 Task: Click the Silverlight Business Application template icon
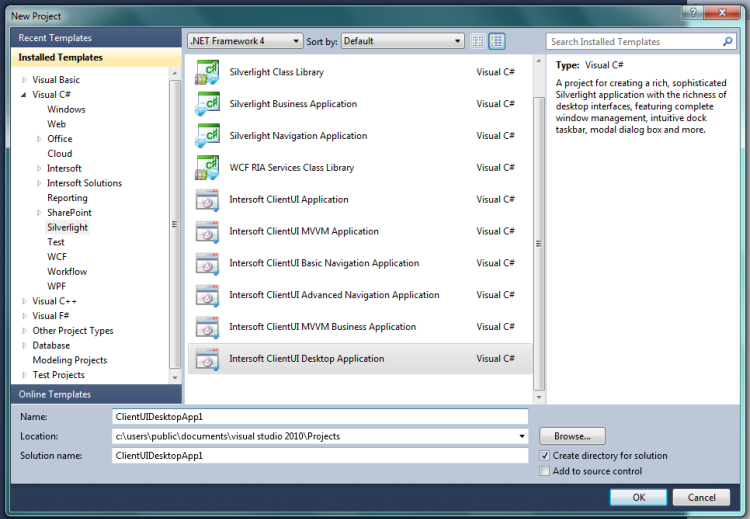pos(207,104)
